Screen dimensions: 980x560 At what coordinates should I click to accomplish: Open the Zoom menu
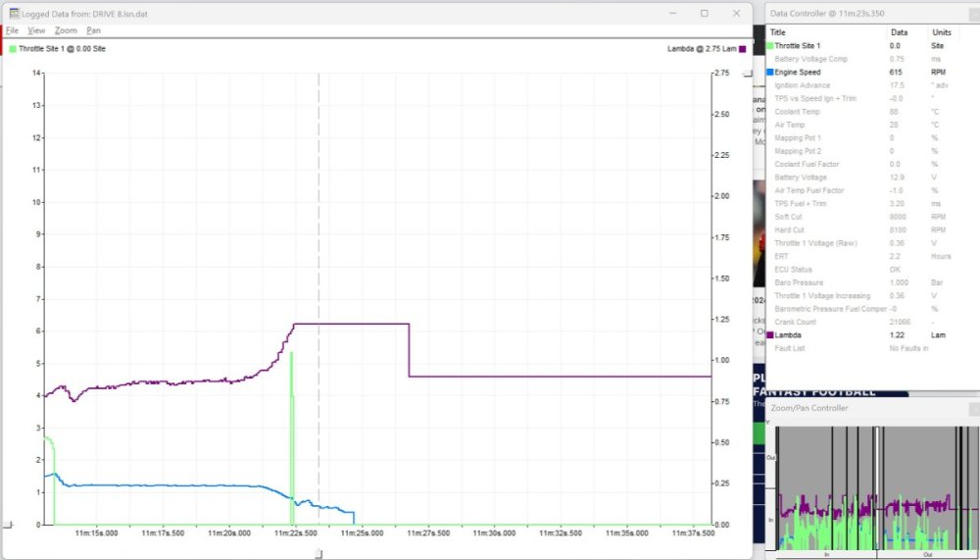[65, 30]
